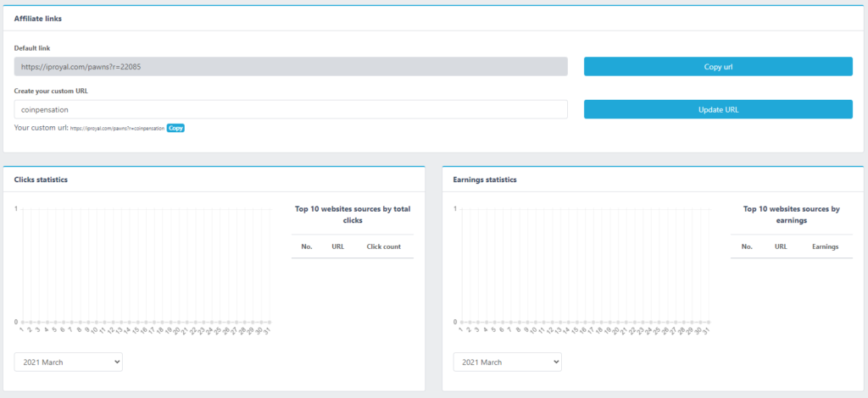The width and height of the screenshot is (868, 398).
Task: Click the URL header in clicks table
Action: pyautogui.click(x=337, y=246)
